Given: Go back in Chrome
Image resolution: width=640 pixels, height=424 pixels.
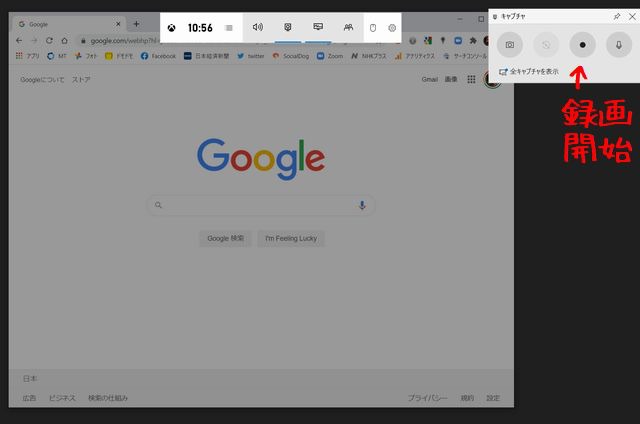Looking at the screenshot, I should [x=19, y=40].
